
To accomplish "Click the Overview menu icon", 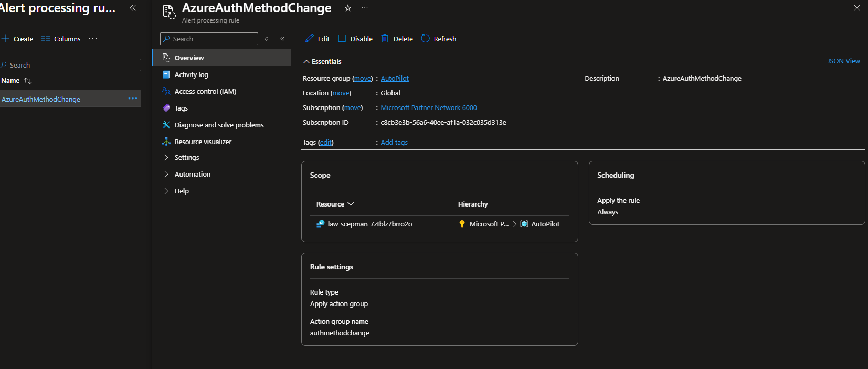I will (x=166, y=58).
